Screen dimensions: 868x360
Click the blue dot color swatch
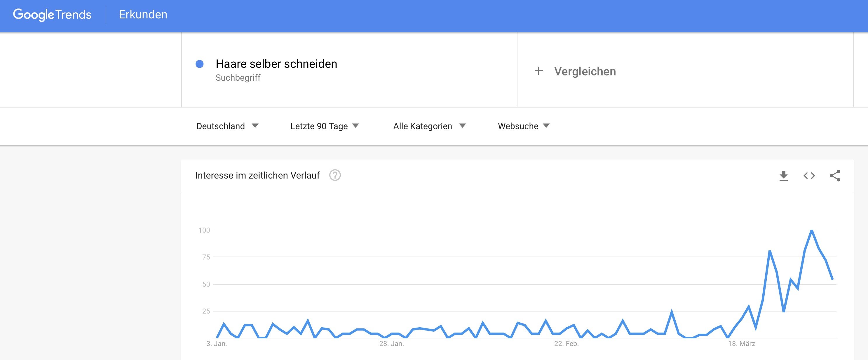(x=199, y=64)
